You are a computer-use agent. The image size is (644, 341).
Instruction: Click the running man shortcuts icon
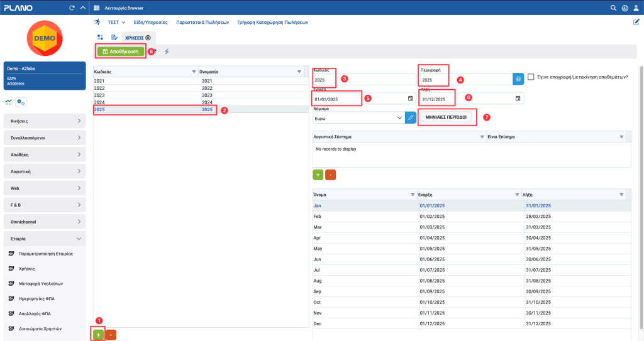(x=97, y=22)
